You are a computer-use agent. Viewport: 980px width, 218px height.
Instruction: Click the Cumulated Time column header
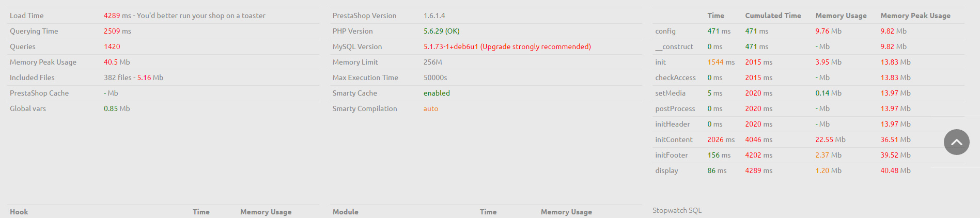[773, 15]
